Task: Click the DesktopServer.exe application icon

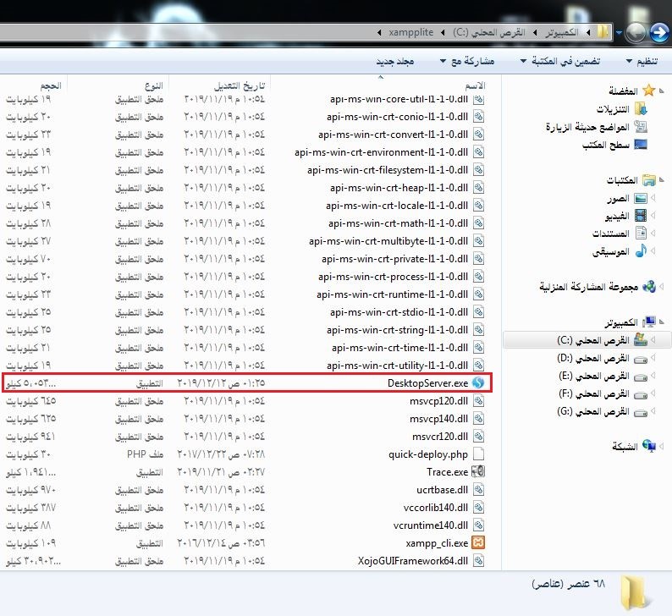Action: [479, 382]
